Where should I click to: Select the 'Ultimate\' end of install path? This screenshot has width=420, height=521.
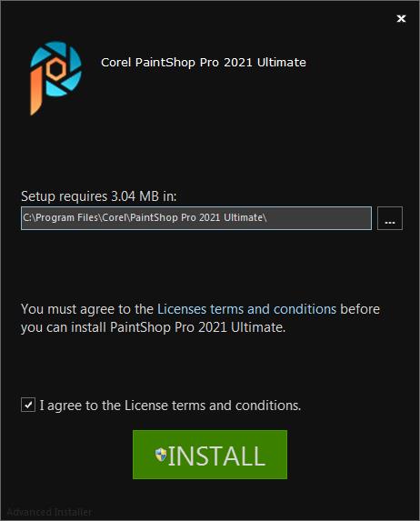[x=245, y=218]
